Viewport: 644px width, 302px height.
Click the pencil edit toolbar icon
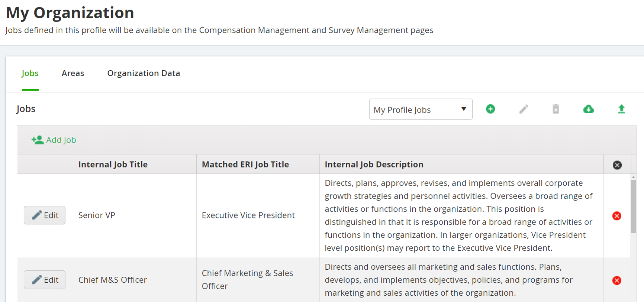pyautogui.click(x=524, y=109)
